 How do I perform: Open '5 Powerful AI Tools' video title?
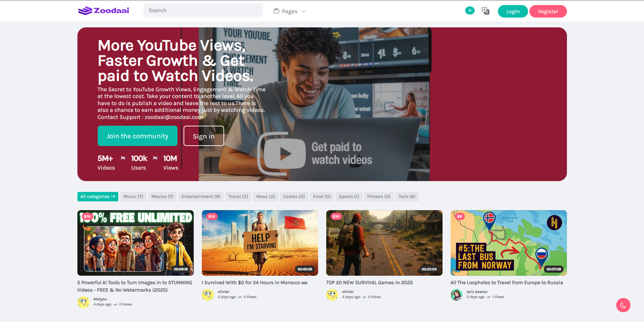(x=135, y=286)
